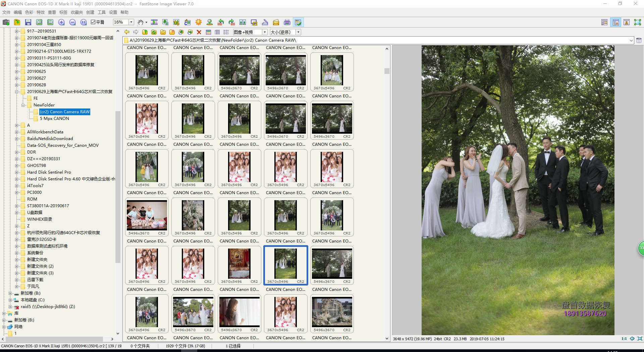
Task: Click the folder tree horizontal scrollbar thumb
Action: (55, 339)
